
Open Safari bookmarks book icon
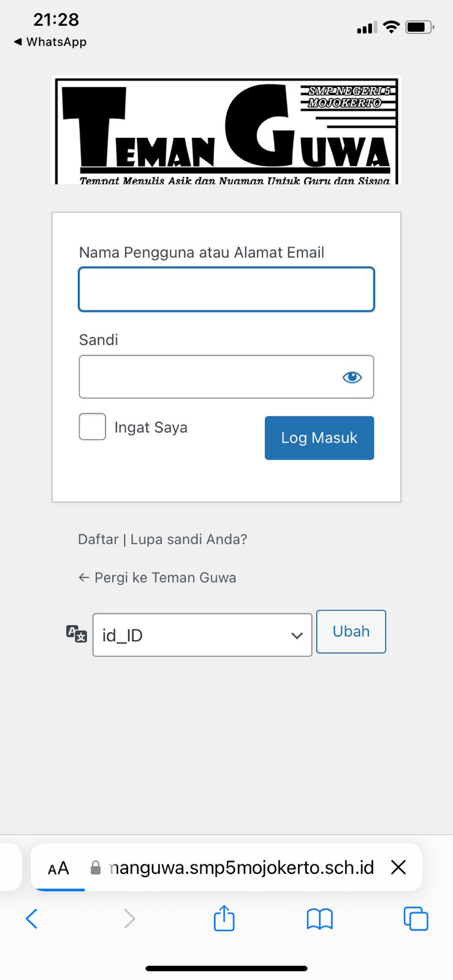[319, 918]
